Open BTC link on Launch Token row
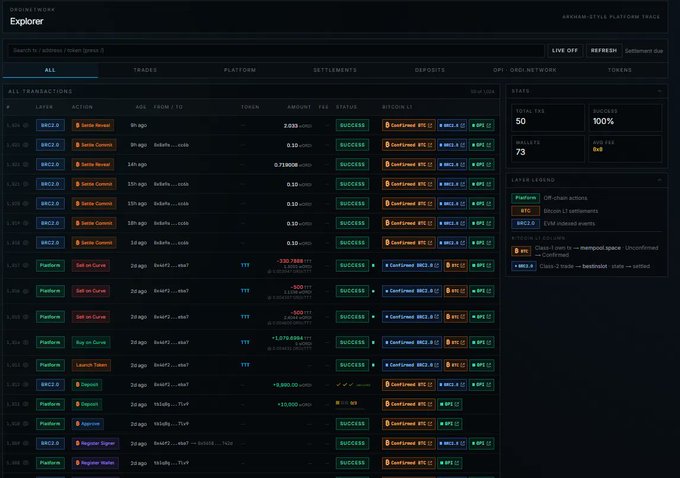 tap(455, 365)
